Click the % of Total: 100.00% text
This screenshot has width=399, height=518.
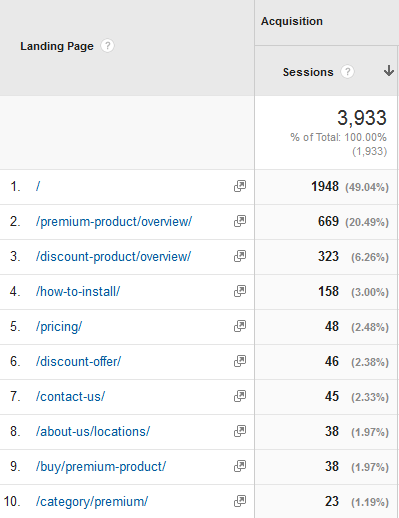[338, 137]
